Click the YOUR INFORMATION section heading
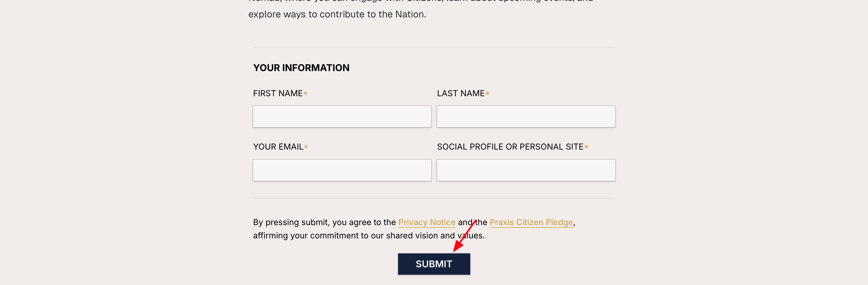The width and height of the screenshot is (868, 285). 301,68
